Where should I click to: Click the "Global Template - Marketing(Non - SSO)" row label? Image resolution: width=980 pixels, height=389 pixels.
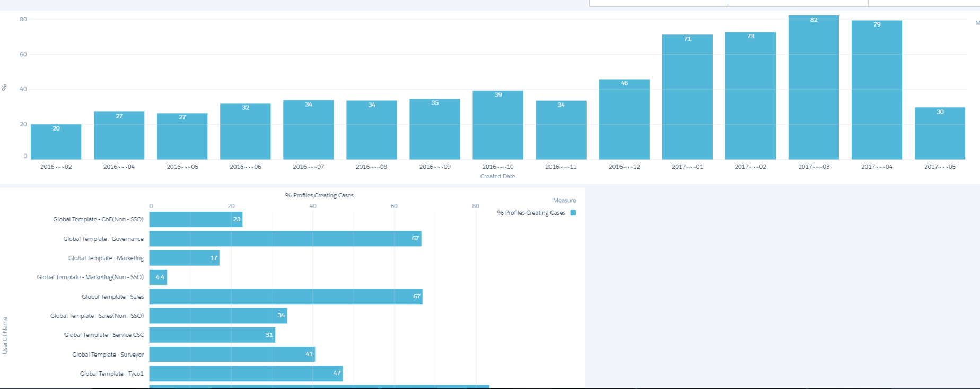90,277
